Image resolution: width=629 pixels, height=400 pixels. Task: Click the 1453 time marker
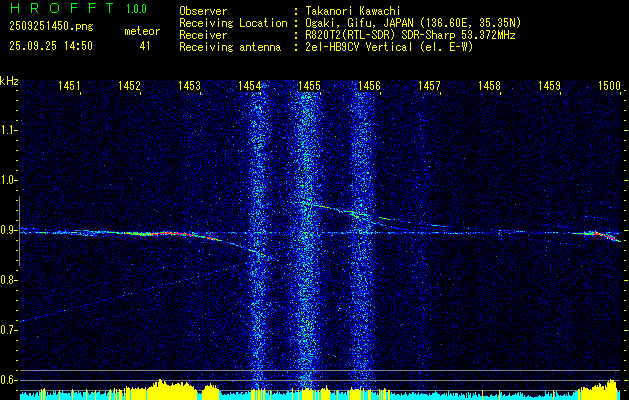pyautogui.click(x=189, y=87)
